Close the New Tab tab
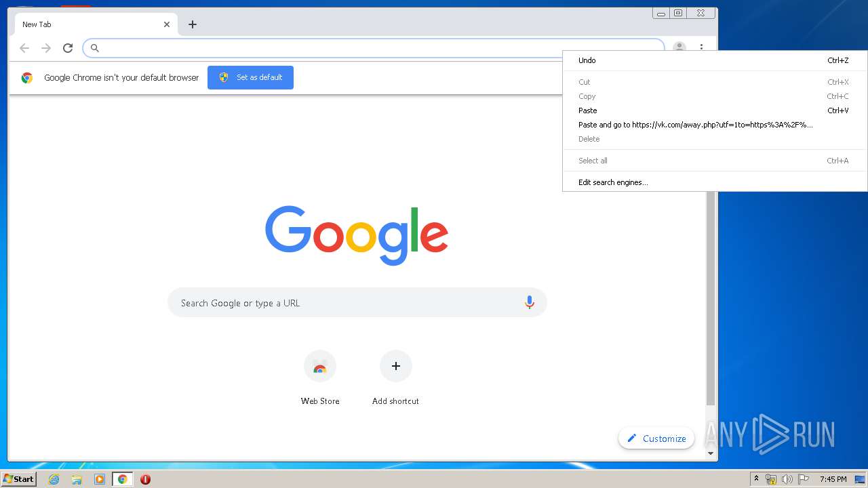 click(x=167, y=24)
